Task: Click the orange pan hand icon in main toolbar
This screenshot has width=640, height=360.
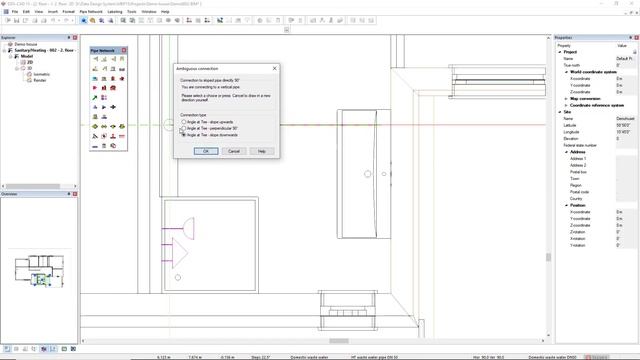Action: pyautogui.click(x=93, y=20)
